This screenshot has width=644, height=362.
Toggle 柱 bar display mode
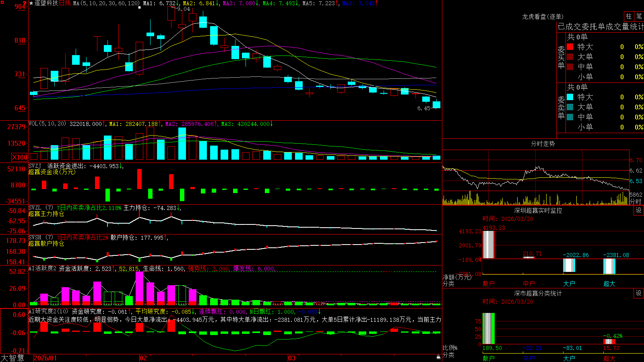coord(629,16)
